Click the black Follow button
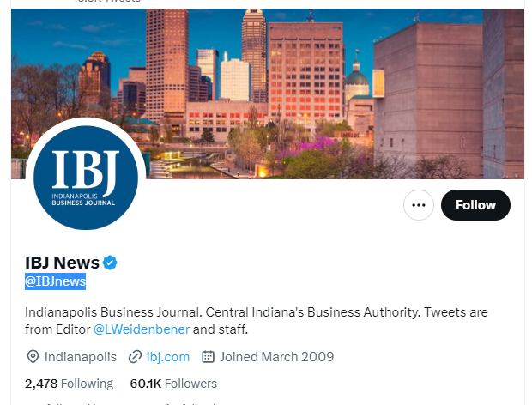Screen dimensions: 532x405 coord(475,205)
